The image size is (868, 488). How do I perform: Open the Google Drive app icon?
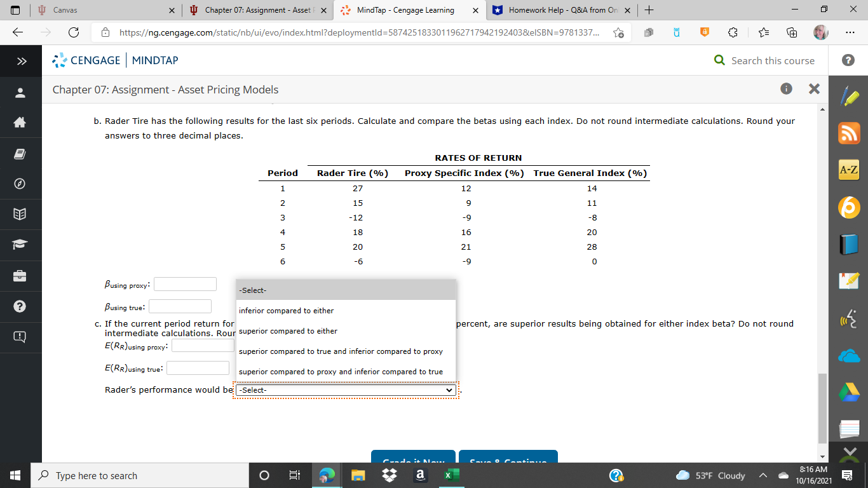click(850, 393)
